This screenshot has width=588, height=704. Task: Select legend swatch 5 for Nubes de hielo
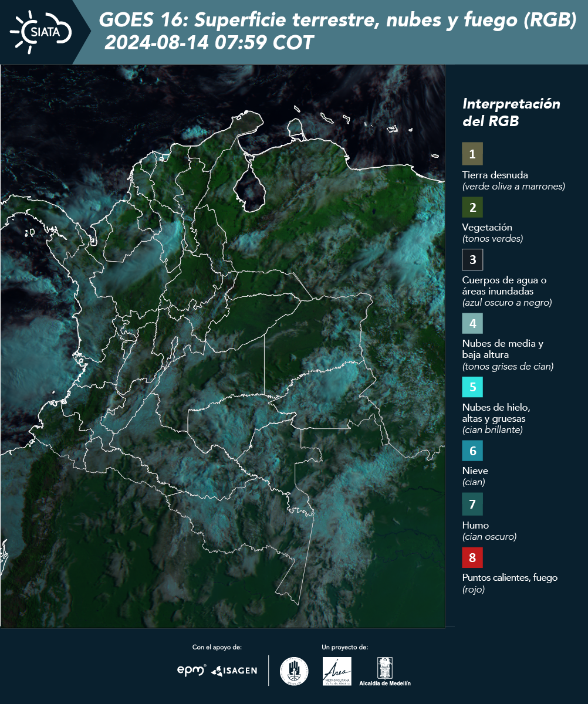pyautogui.click(x=472, y=387)
